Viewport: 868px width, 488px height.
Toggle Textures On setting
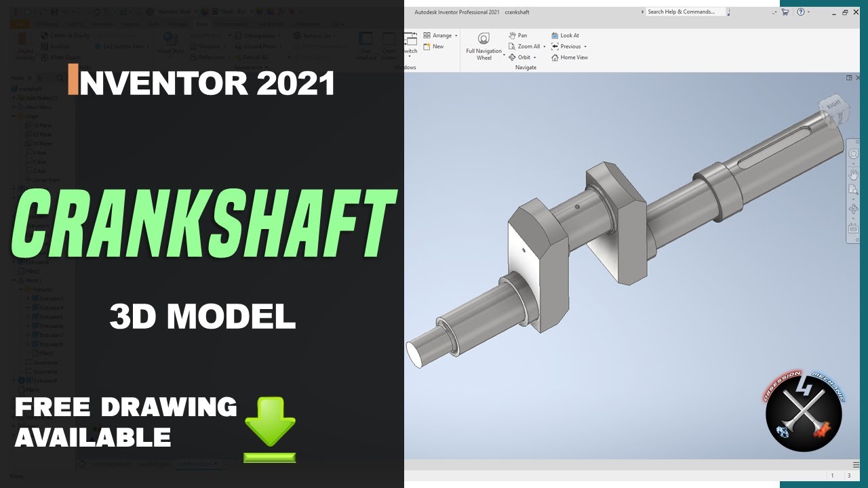(x=313, y=35)
